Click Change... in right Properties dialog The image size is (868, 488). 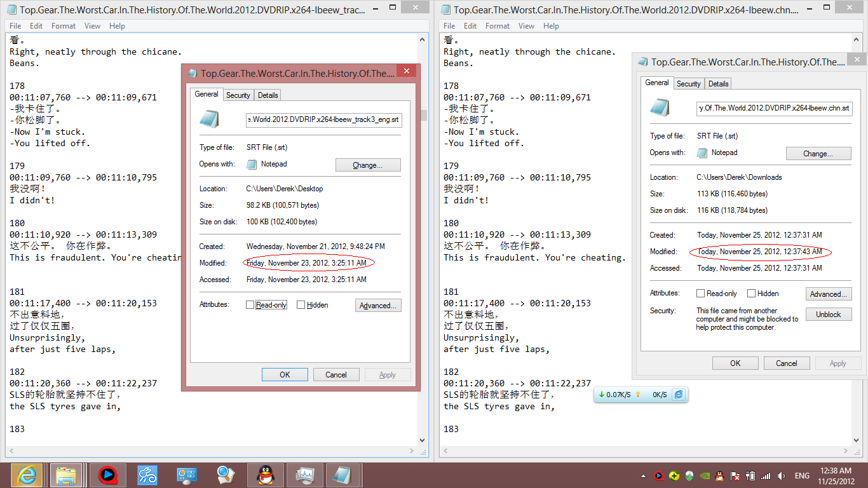[818, 154]
